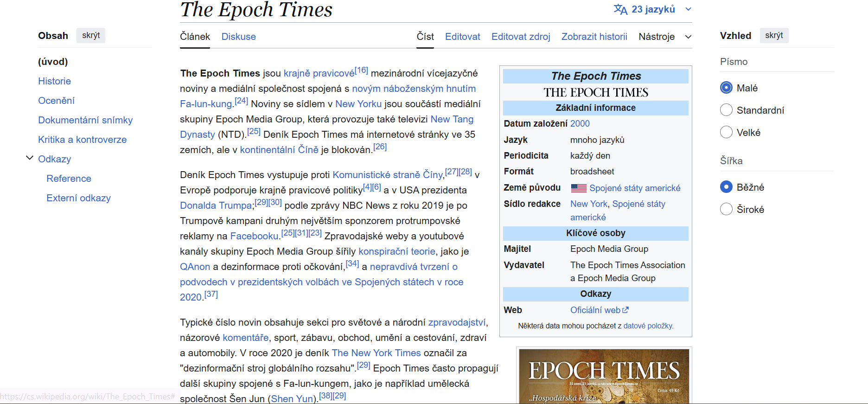
Task: Switch to the Diskuse tab
Action: click(238, 37)
